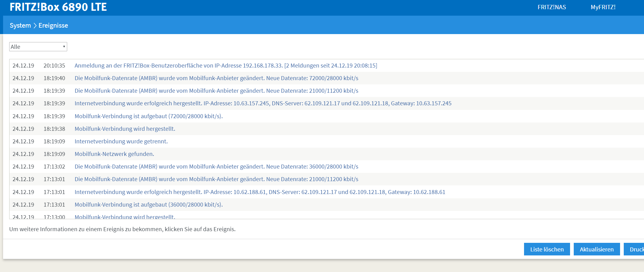The height and width of the screenshot is (272, 644).
Task: Click the 18:19:40 timestamp cell
Action: click(54, 78)
